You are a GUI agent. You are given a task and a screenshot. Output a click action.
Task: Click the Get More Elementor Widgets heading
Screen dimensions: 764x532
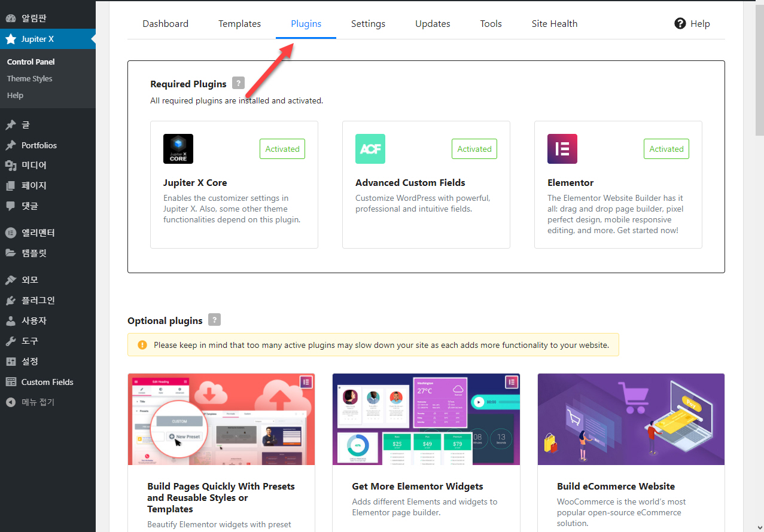tap(418, 487)
